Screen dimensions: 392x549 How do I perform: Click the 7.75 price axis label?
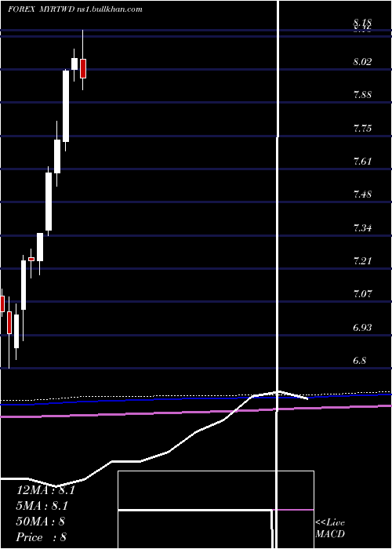(362, 129)
